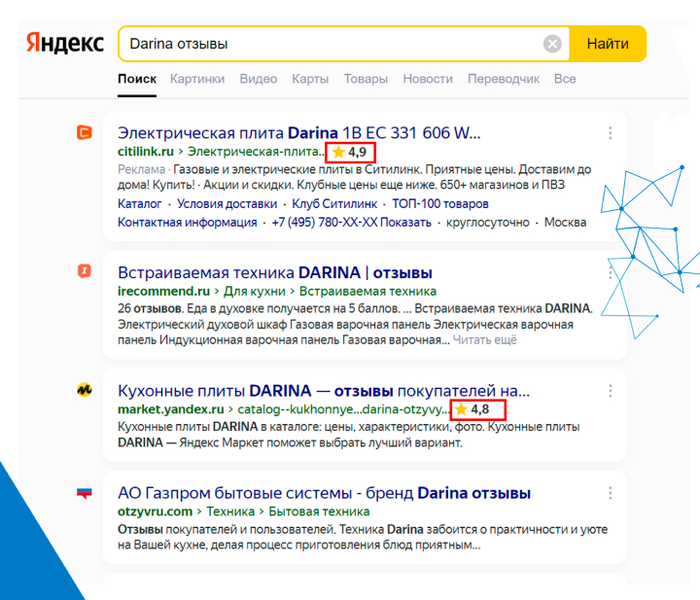
Task: Switch to the Картинки tab
Action: pos(197,79)
